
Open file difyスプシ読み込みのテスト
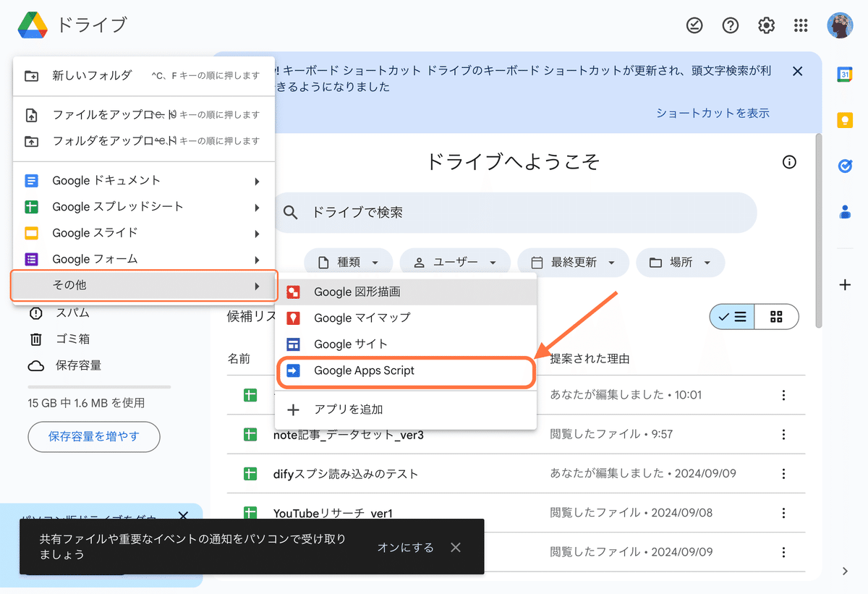coord(346,474)
